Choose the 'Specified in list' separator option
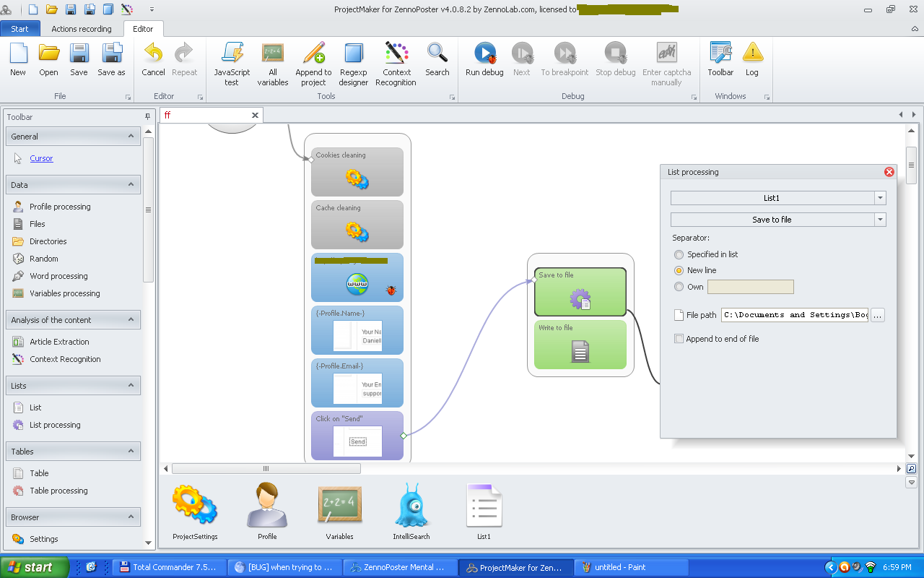924x578 pixels. click(x=679, y=254)
